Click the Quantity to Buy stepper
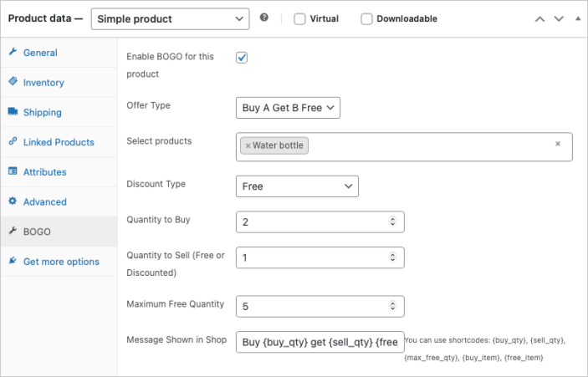588x377 pixels. tap(393, 222)
